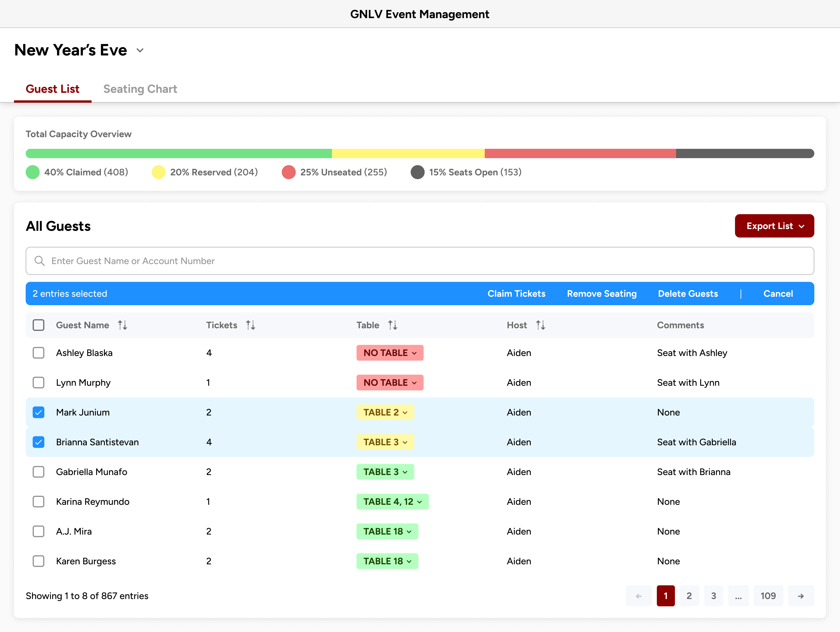This screenshot has height=632, width=840.
Task: Sort by Guest Name column icon
Action: pos(122,325)
